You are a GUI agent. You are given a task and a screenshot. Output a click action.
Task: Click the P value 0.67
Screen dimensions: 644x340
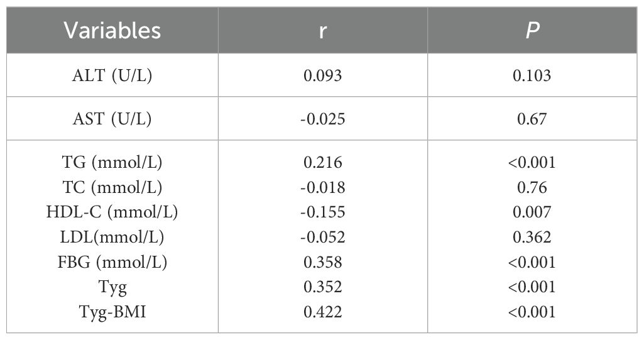pyautogui.click(x=532, y=119)
